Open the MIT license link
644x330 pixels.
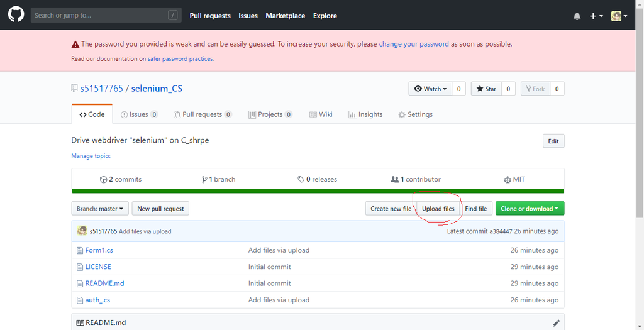(514, 179)
